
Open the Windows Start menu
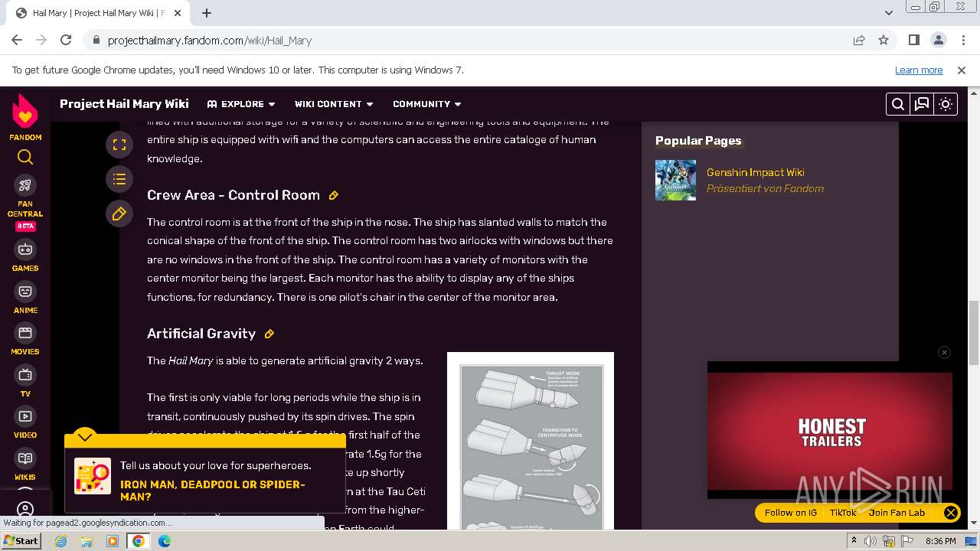tap(21, 541)
